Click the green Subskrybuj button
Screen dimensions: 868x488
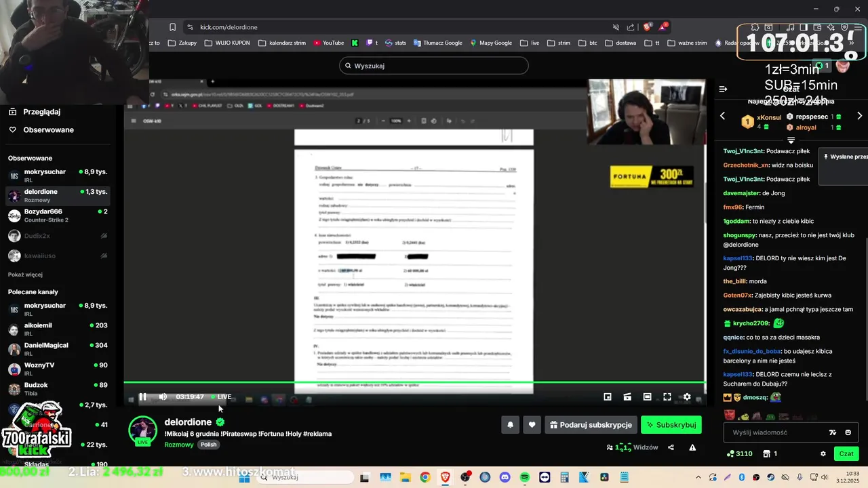(671, 425)
